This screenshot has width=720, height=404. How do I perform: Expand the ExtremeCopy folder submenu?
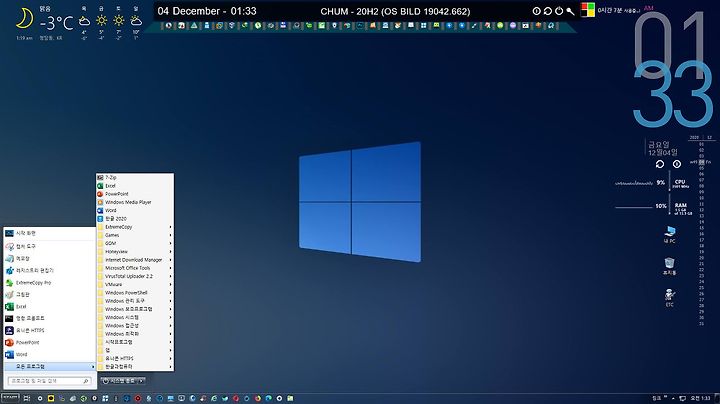135,227
